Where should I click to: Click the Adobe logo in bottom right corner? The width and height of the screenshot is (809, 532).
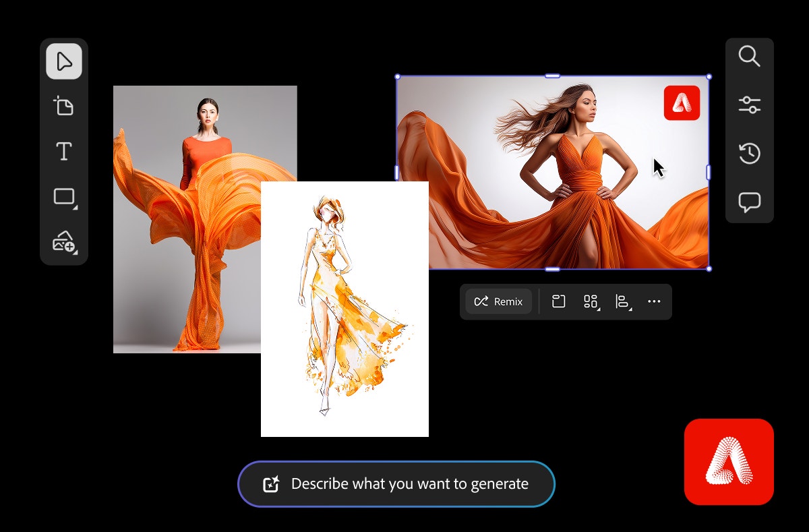(729, 461)
